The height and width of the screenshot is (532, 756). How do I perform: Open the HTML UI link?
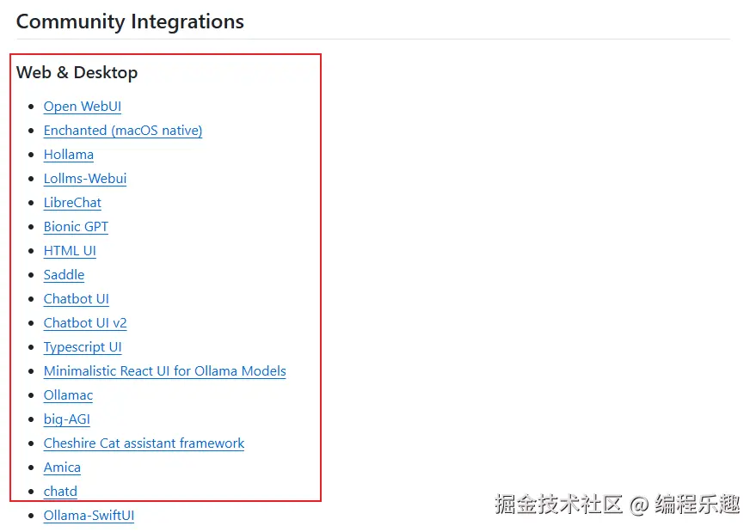click(70, 251)
